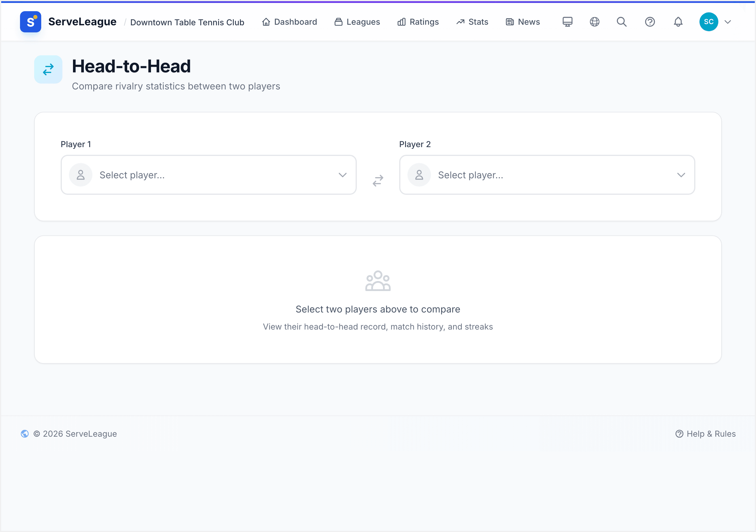756x532 pixels.
Task: Swap Player 1 and Player 2
Action: pos(378,180)
